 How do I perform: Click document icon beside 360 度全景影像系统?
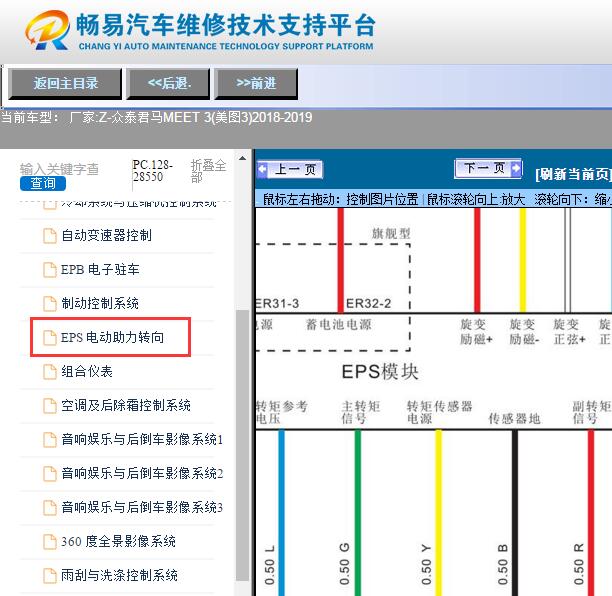pos(50,541)
